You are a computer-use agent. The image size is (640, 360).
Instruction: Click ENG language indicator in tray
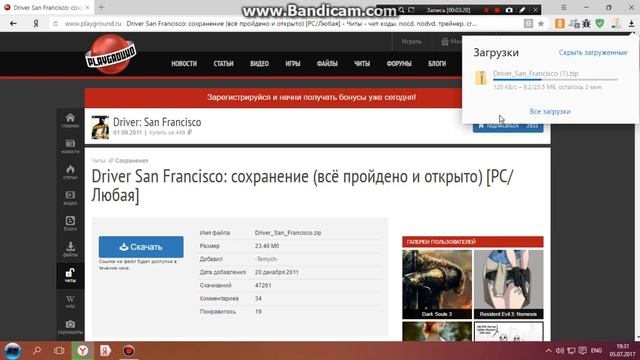pos(596,351)
